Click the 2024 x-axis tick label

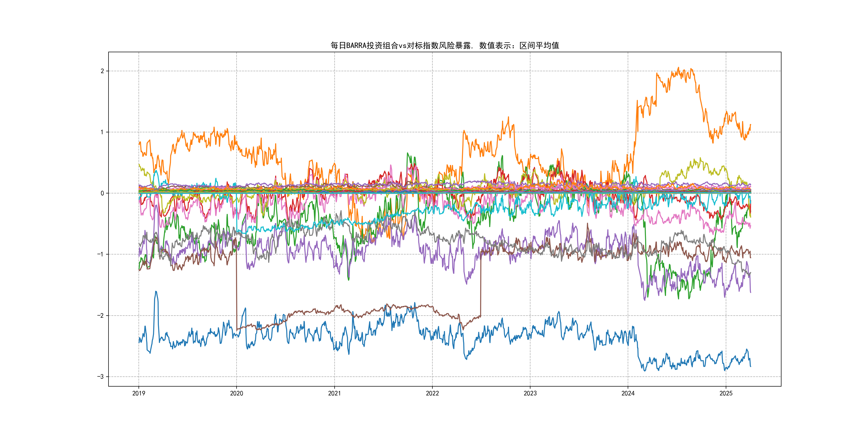pos(628,393)
